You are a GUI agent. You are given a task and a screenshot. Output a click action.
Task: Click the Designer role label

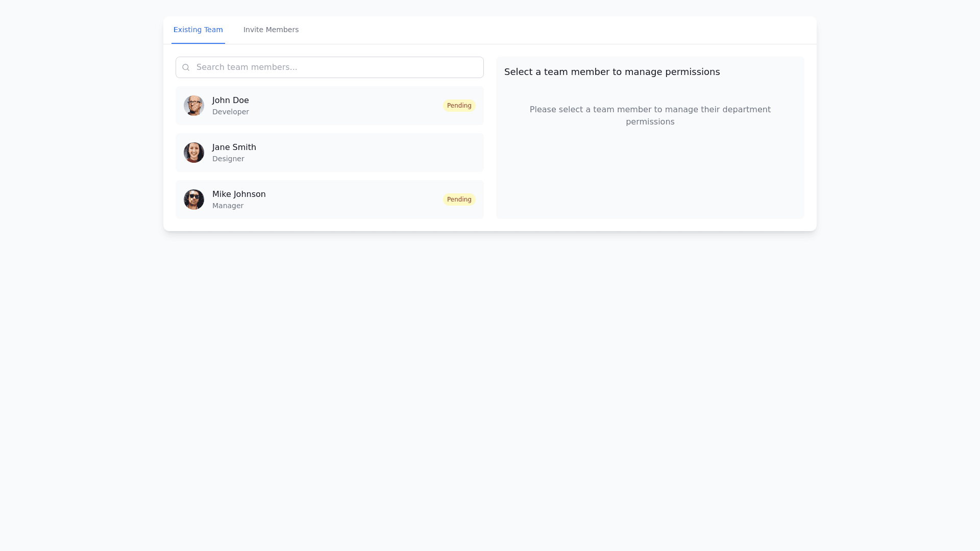coord(228,159)
